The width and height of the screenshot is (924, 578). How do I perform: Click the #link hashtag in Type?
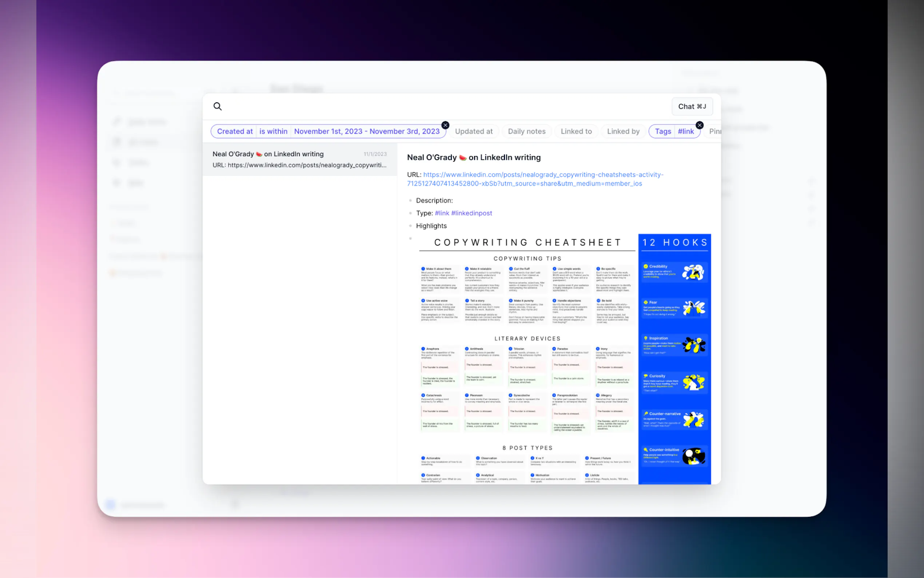click(x=442, y=213)
